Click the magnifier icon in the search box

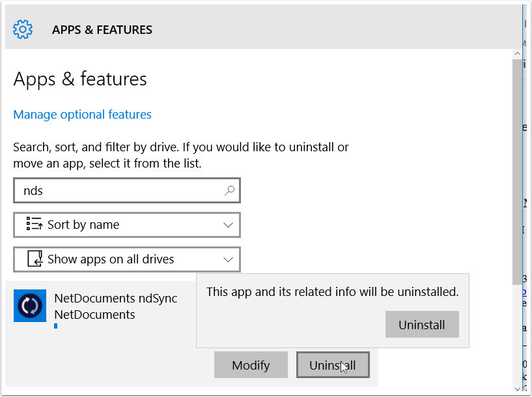point(229,190)
